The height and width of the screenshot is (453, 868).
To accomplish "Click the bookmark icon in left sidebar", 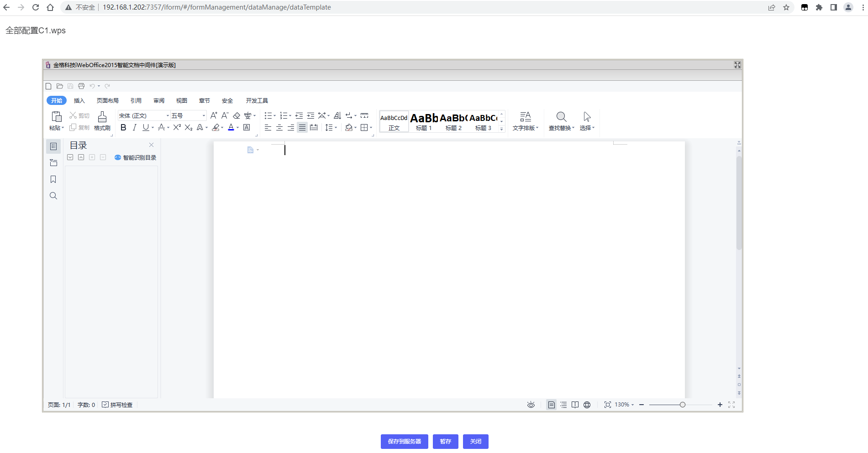I will click(x=53, y=179).
